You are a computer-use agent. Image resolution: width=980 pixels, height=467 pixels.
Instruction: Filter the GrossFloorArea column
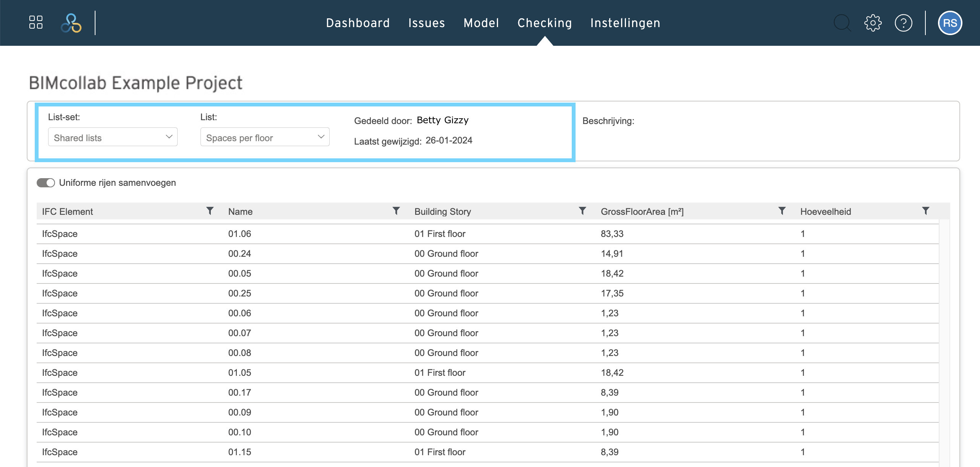pos(782,211)
